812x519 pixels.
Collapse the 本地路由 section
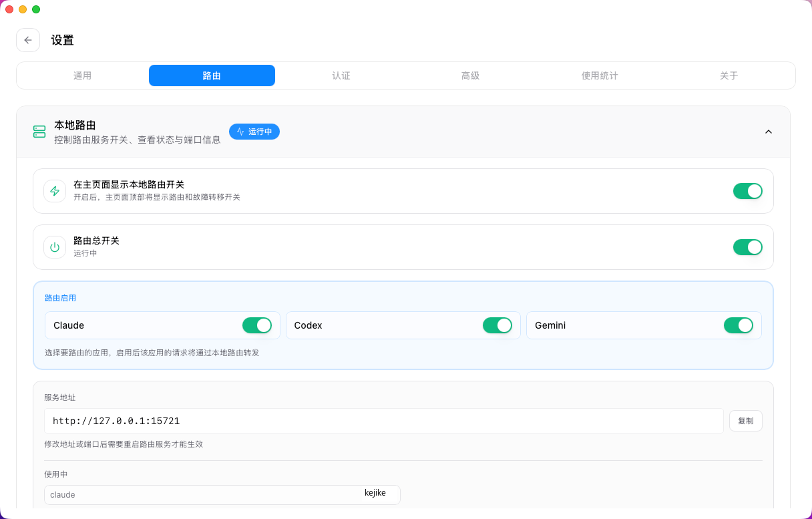point(769,132)
